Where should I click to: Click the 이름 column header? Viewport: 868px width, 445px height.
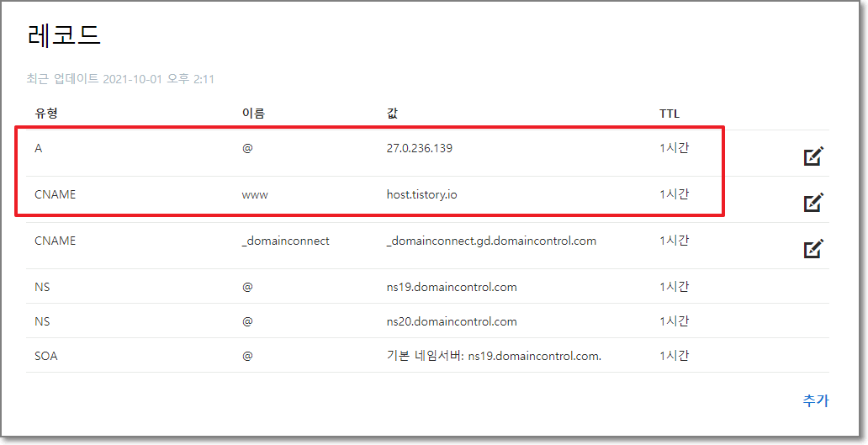(x=253, y=114)
